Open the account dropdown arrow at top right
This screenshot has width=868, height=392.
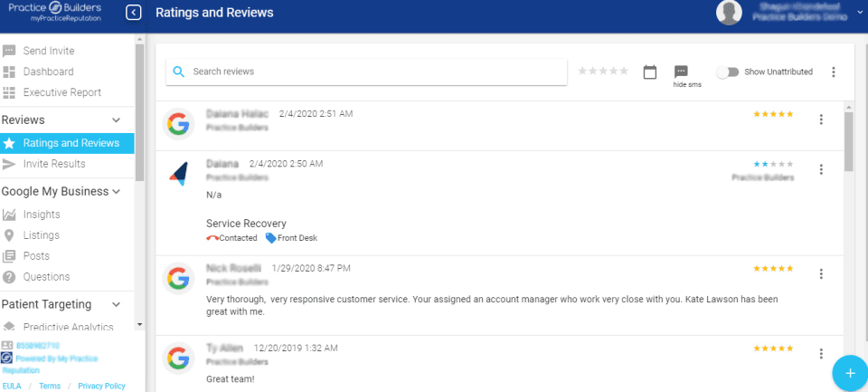click(x=860, y=12)
